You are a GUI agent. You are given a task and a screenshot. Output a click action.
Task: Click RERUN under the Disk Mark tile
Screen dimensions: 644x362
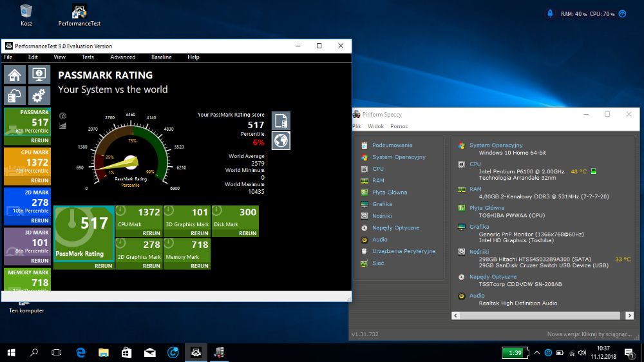coord(248,233)
